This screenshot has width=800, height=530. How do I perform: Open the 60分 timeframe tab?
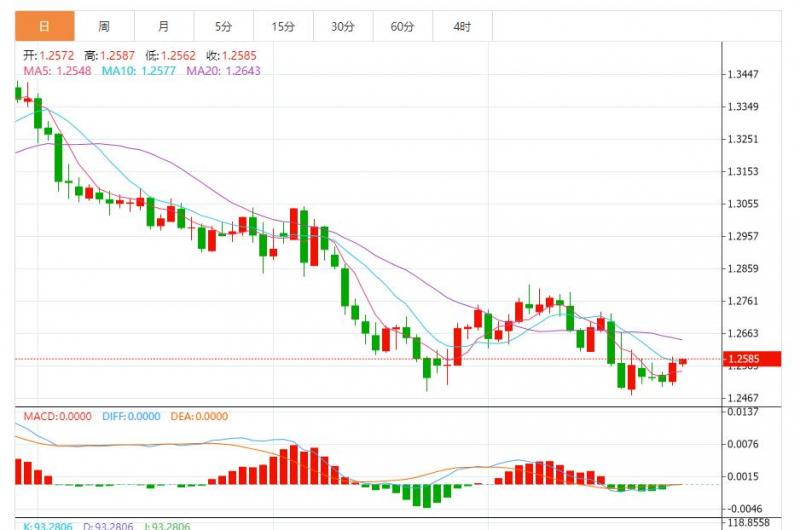point(403,26)
